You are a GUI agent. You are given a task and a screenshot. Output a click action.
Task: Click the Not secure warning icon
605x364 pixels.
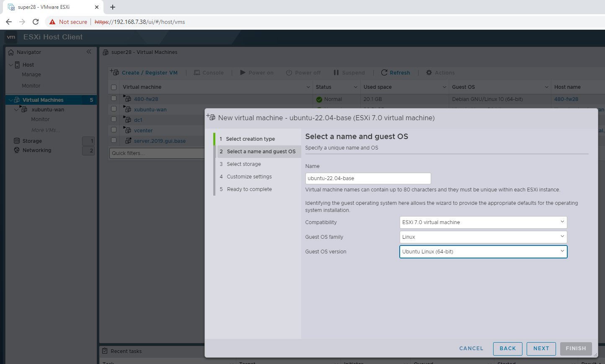click(x=52, y=22)
